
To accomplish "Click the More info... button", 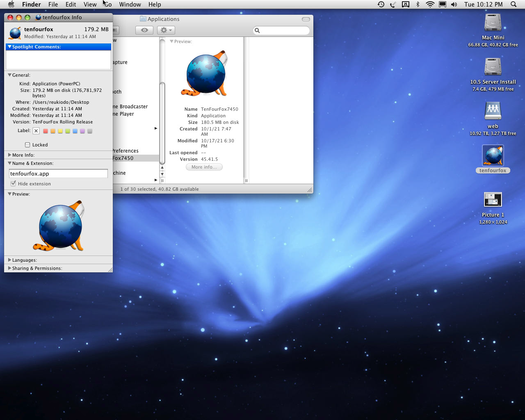I will point(204,167).
